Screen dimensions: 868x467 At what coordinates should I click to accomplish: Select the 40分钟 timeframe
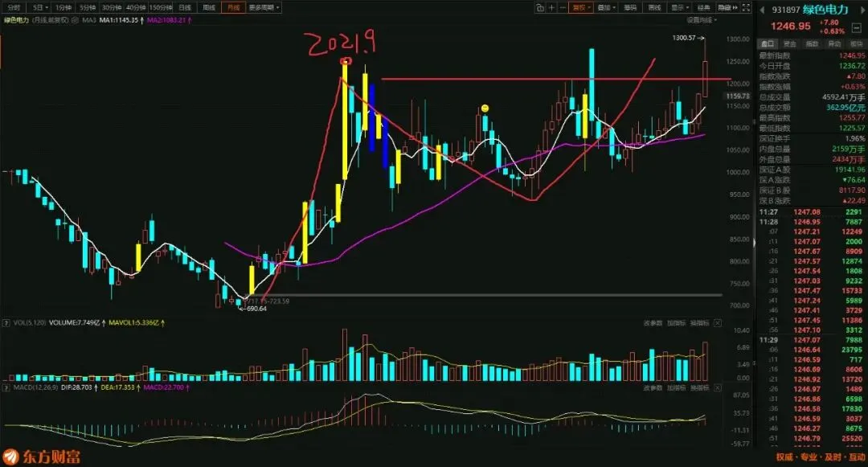[136, 8]
